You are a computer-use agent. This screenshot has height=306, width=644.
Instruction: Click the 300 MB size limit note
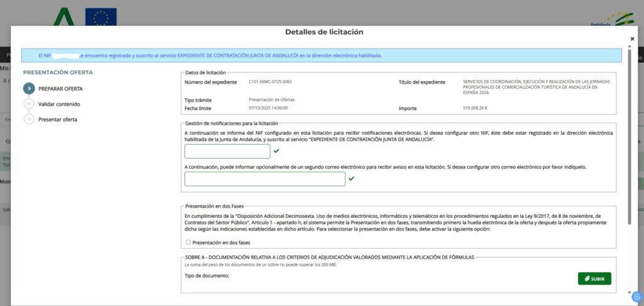click(x=260, y=265)
